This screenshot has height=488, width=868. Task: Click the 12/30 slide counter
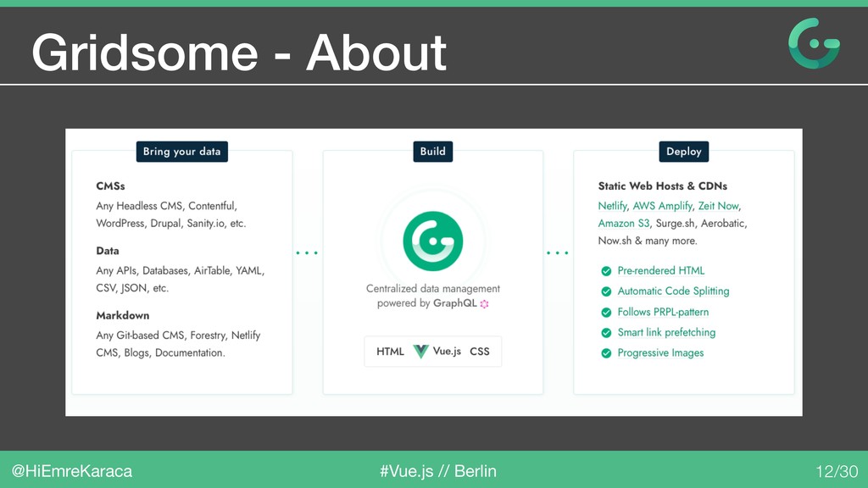pos(837,471)
